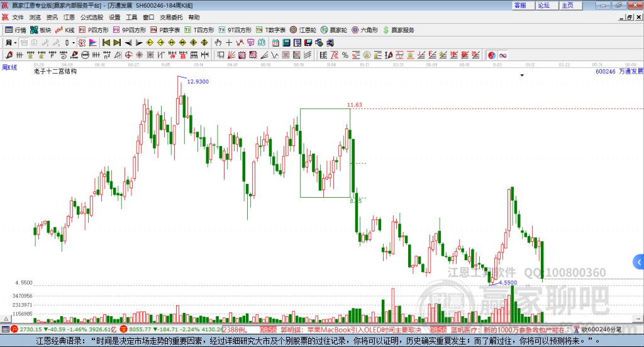The height and width of the screenshot is (347, 644).
Task: Open the 工具 menu
Action: pyautogui.click(x=131, y=17)
